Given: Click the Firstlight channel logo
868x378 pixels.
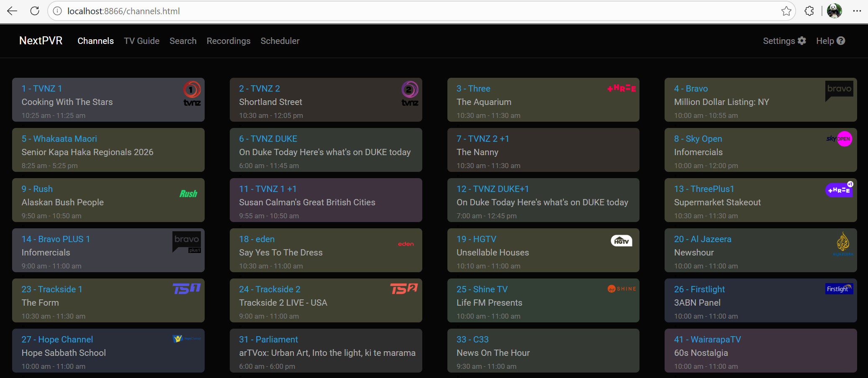Looking at the screenshot, I should pos(838,289).
